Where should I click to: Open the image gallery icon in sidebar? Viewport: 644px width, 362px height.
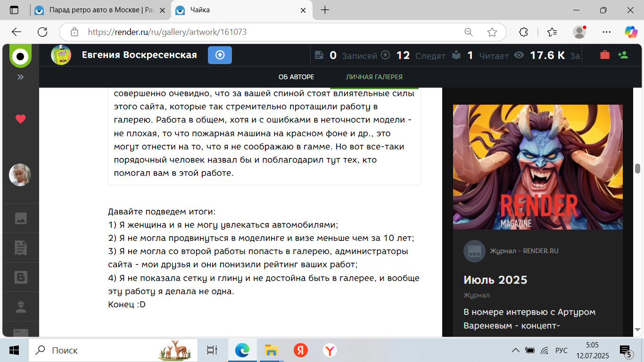pyautogui.click(x=21, y=218)
